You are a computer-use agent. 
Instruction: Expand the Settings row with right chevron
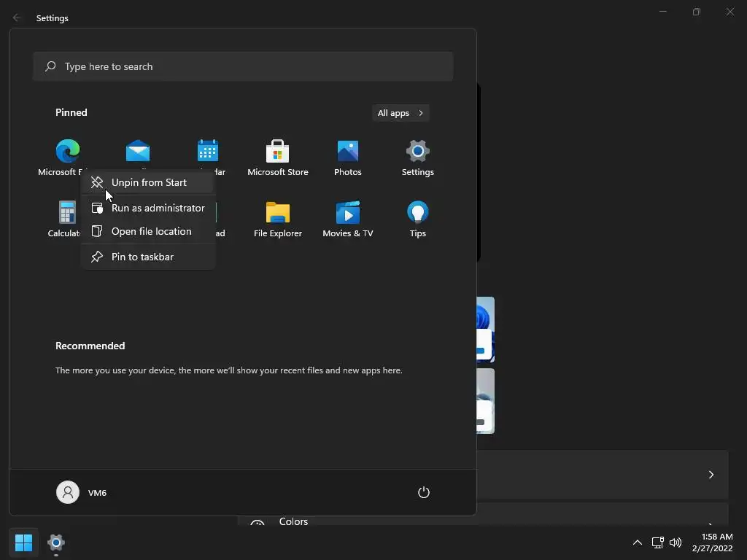[x=711, y=475]
